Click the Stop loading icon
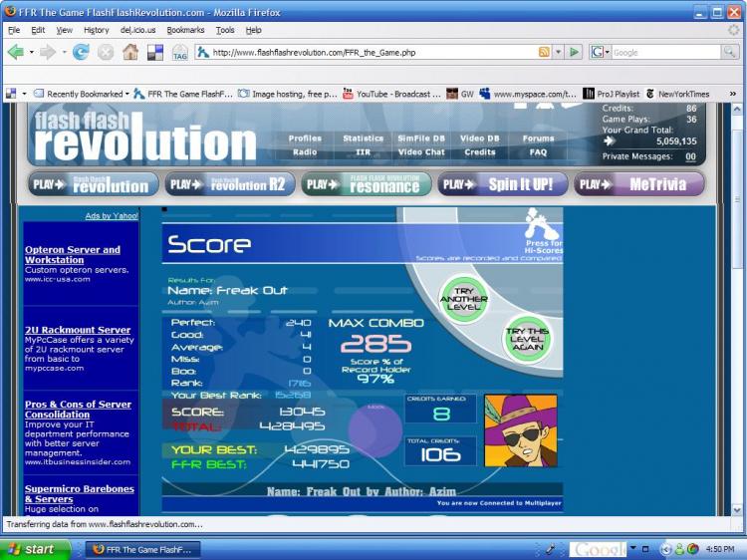 (106, 52)
